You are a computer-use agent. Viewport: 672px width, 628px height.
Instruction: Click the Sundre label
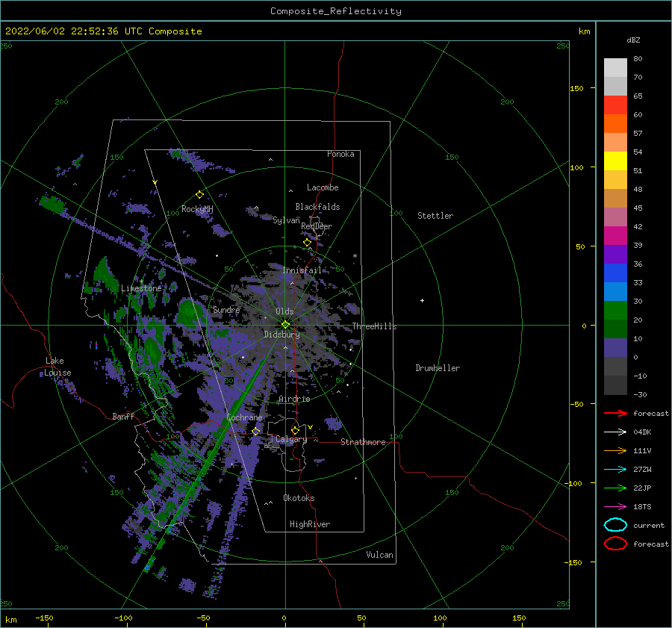pyautogui.click(x=226, y=309)
